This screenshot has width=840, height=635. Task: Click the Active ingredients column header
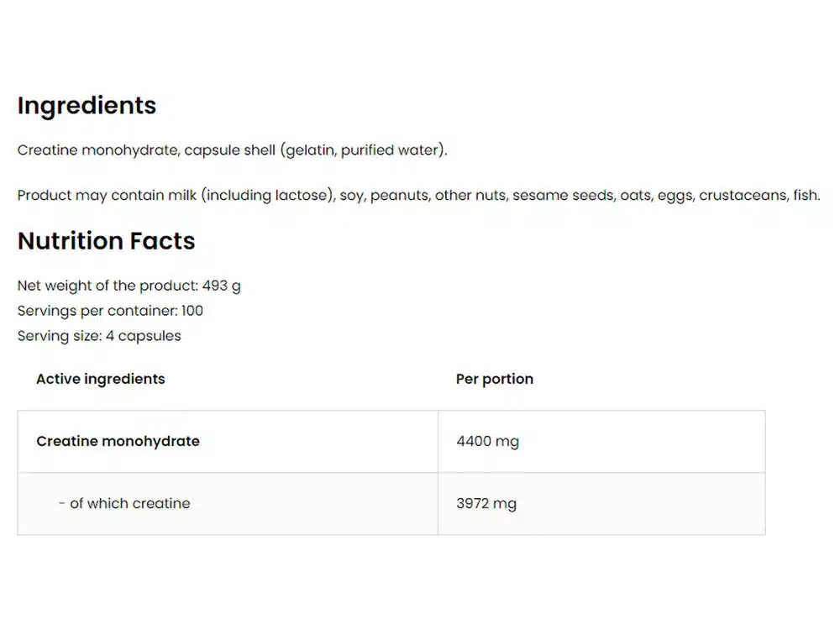point(101,379)
